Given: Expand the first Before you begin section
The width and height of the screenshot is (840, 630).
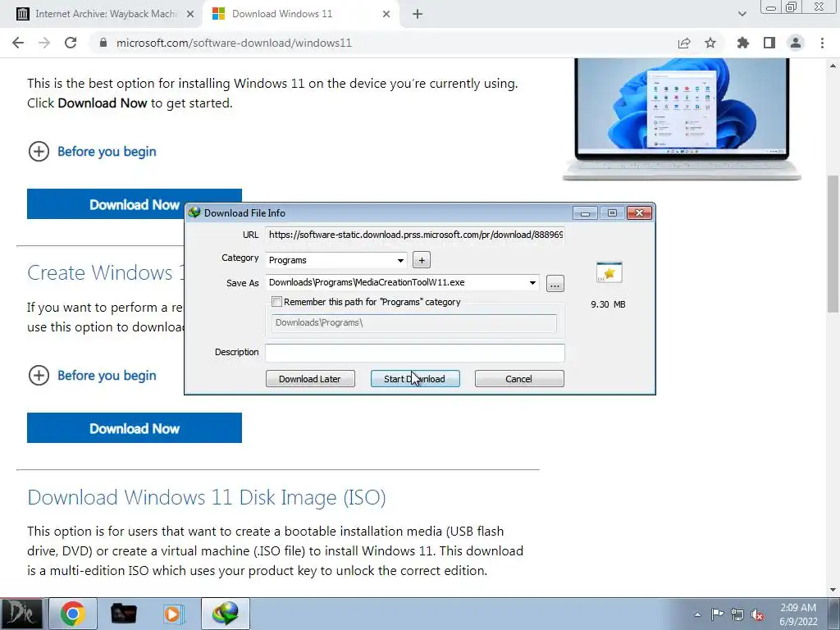Looking at the screenshot, I should (x=92, y=152).
